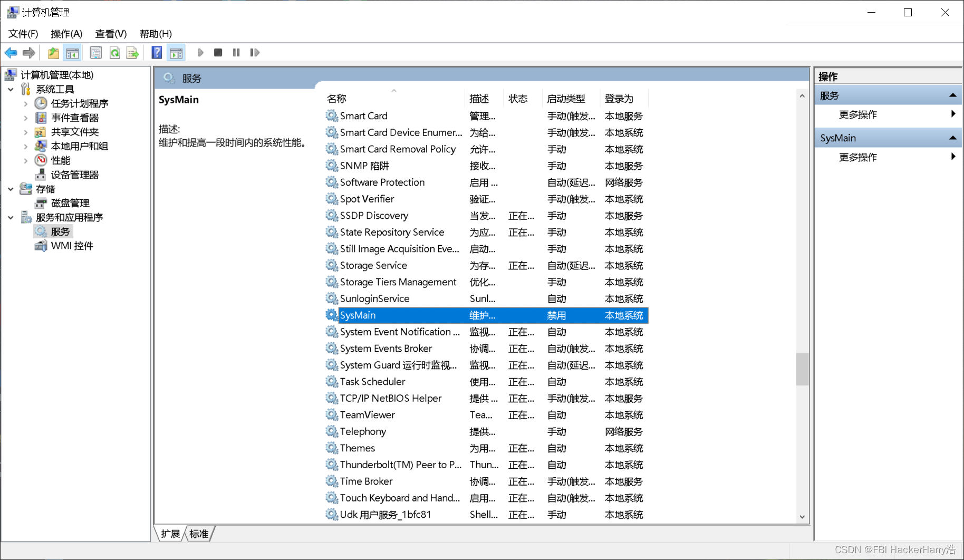
Task: Open 更多操作 under SysMain section
Action: click(x=888, y=157)
